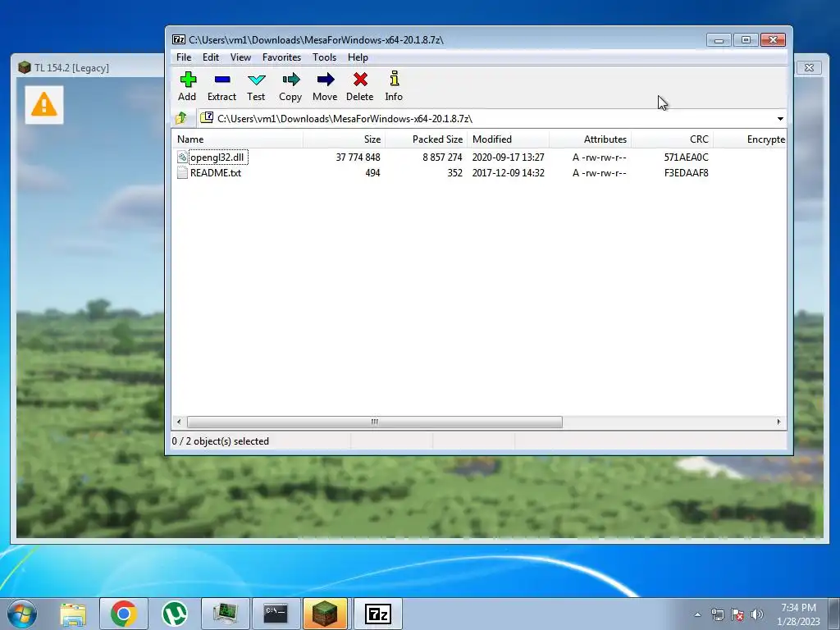Close the TL Legacy launcher window
Image resolution: width=840 pixels, height=630 pixels.
pos(809,67)
